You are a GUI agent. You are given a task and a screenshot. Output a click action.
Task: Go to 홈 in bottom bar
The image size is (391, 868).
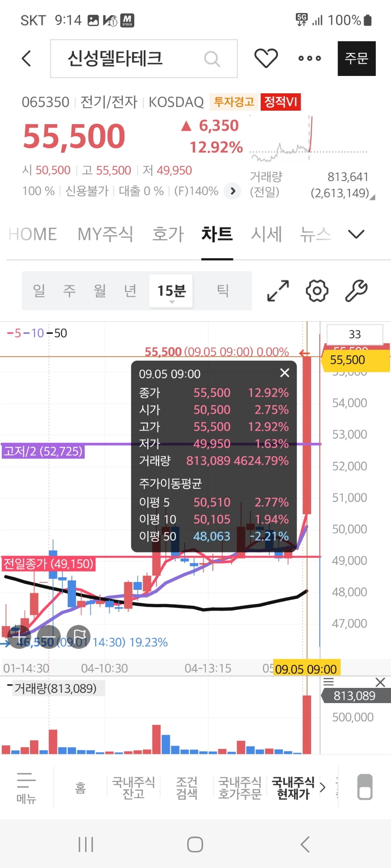80,788
